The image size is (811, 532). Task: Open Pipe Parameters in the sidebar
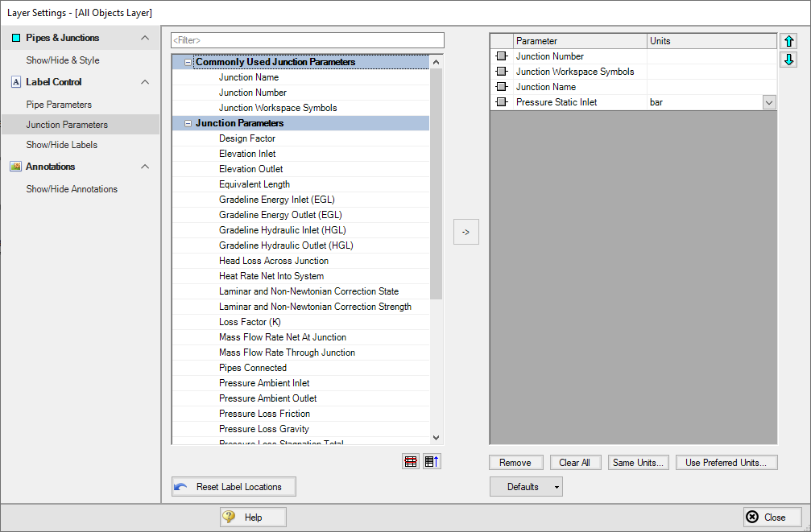[x=59, y=105]
